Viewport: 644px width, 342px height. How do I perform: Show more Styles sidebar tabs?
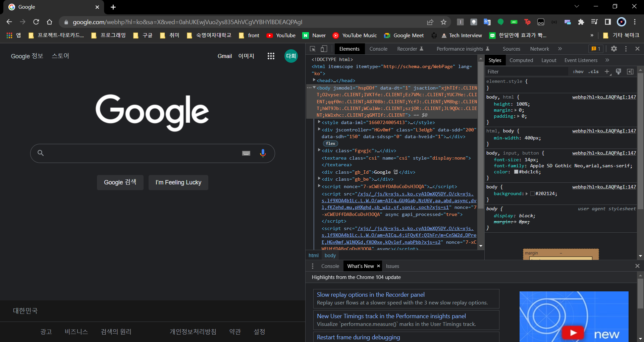(x=607, y=60)
